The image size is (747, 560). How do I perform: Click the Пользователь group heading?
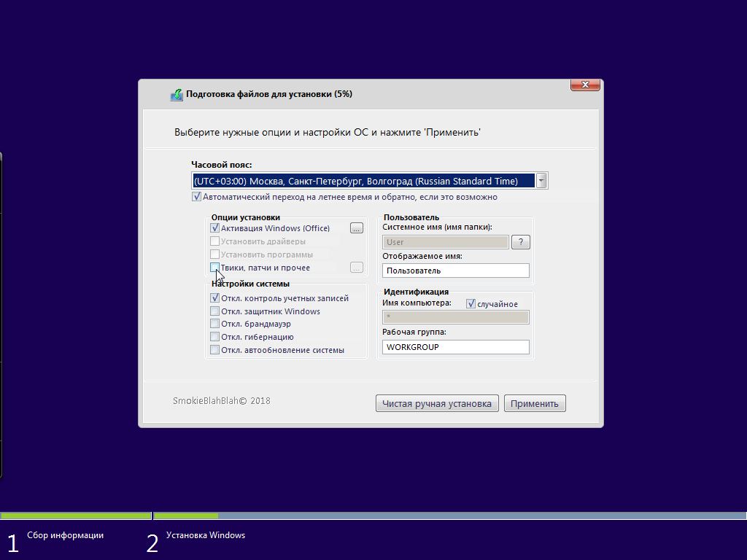pyautogui.click(x=411, y=217)
